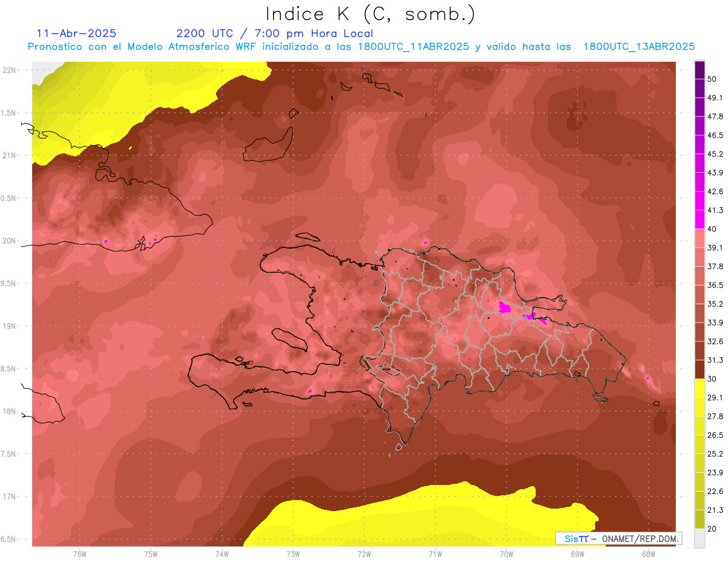728x562 pixels.
Task: Click the 'Indice K (C, somb.)' title
Action: click(371, 14)
